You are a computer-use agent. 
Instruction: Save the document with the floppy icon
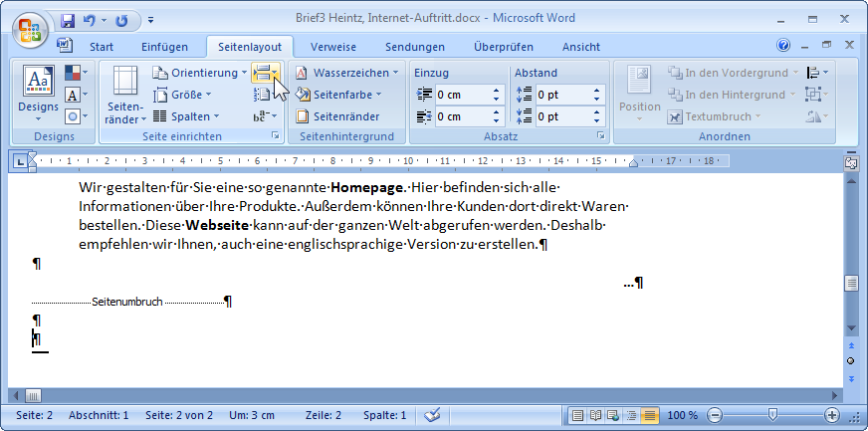tap(68, 21)
